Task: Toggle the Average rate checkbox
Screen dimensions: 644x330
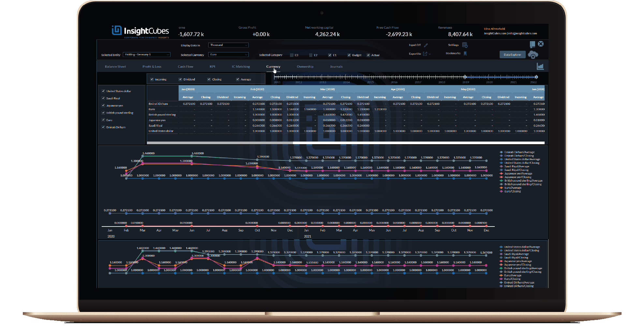Action: (x=238, y=79)
